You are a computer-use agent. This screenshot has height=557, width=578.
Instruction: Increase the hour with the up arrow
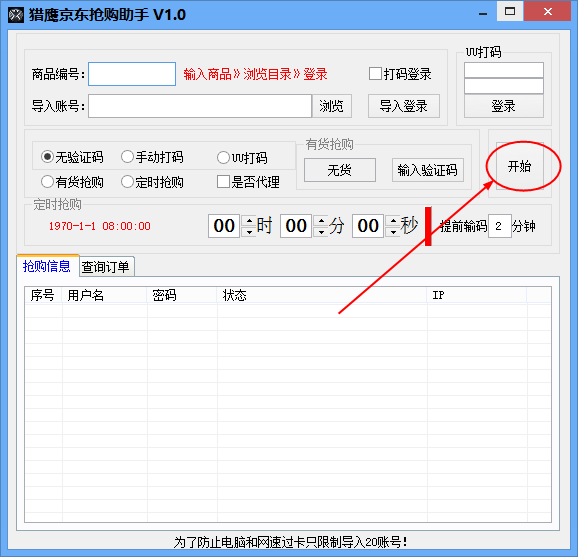click(249, 220)
